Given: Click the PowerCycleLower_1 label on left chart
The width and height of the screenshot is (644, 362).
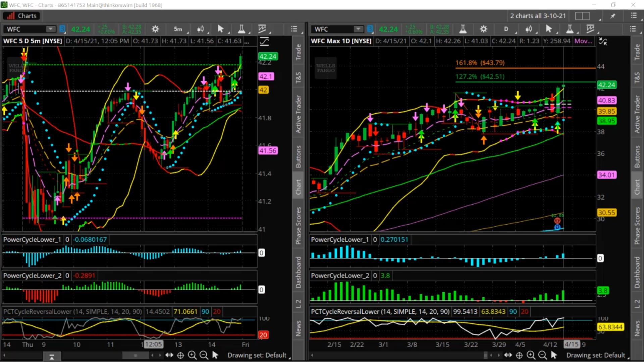Looking at the screenshot, I should (32, 240).
